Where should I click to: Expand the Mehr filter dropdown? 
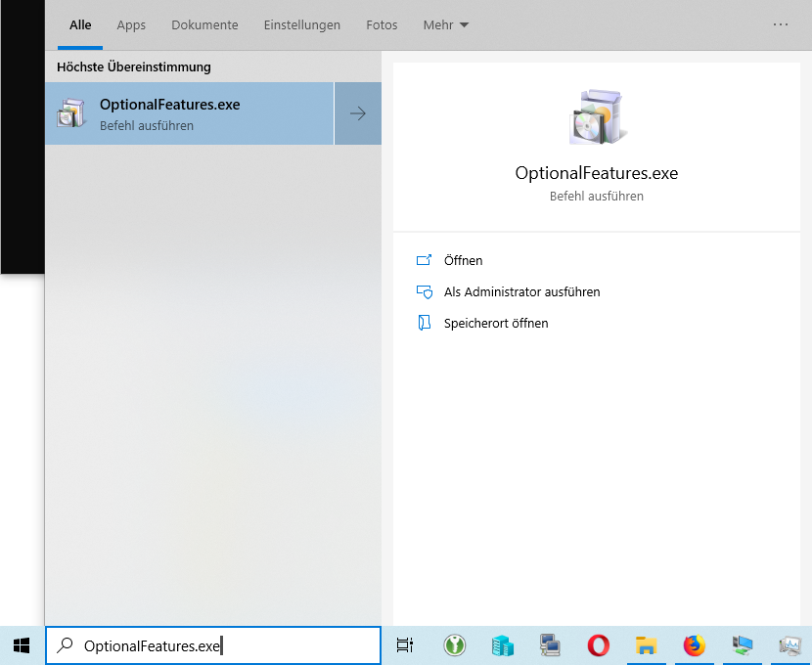[446, 25]
